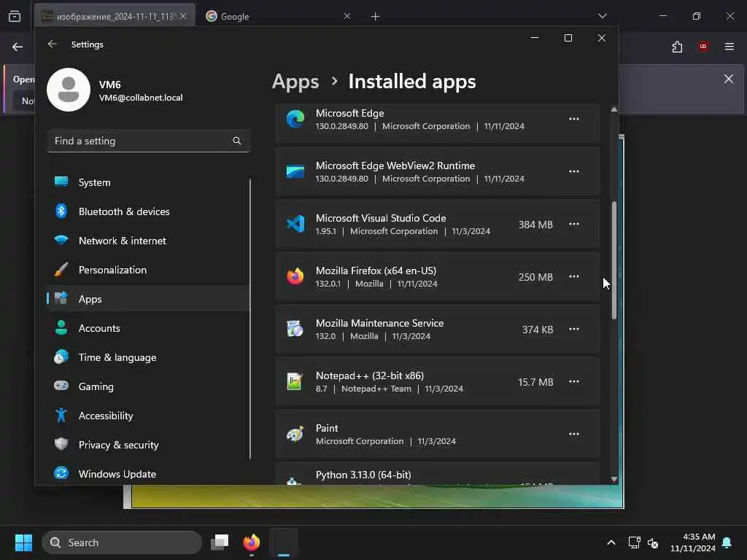
Task: Click the scroll down arrow of apps list
Action: [x=614, y=479]
